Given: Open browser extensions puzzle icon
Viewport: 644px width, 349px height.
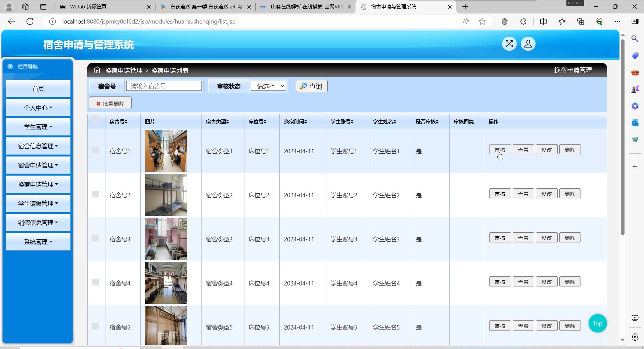Looking at the screenshot, I should coord(523,22).
